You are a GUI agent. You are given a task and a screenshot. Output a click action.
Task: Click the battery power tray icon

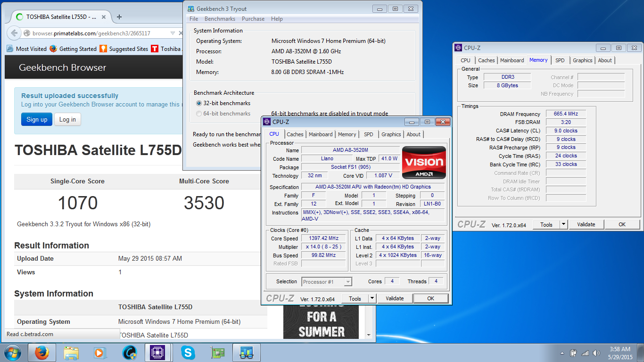(x=574, y=353)
